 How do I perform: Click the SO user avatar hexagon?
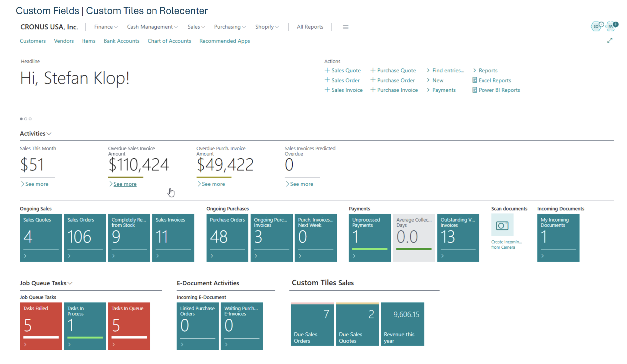pos(596,26)
